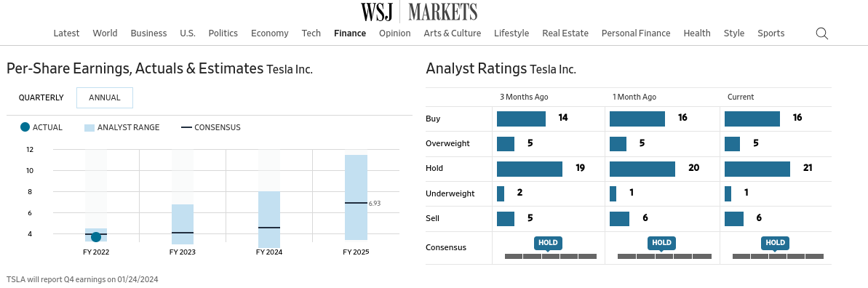Select the ANNUAL earnings view
Viewport: 868px width, 288px height.
click(x=105, y=97)
